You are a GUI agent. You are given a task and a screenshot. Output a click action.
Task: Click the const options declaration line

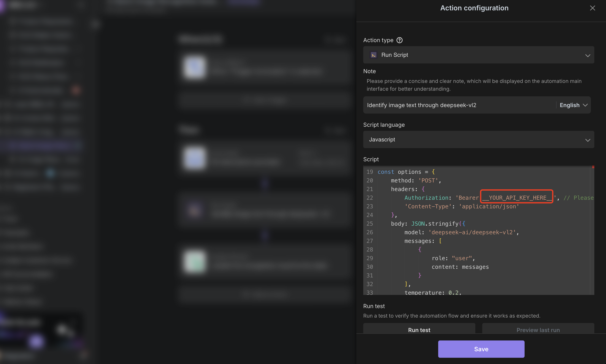[x=406, y=172]
